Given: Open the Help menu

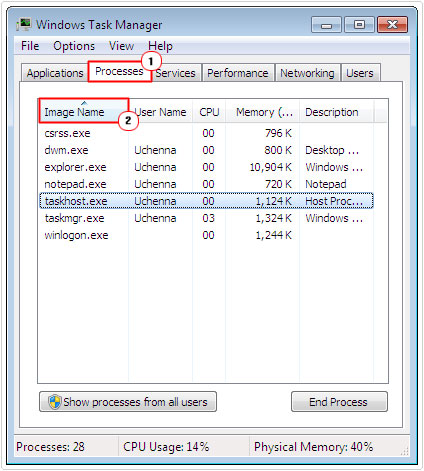Looking at the screenshot, I should [x=160, y=46].
